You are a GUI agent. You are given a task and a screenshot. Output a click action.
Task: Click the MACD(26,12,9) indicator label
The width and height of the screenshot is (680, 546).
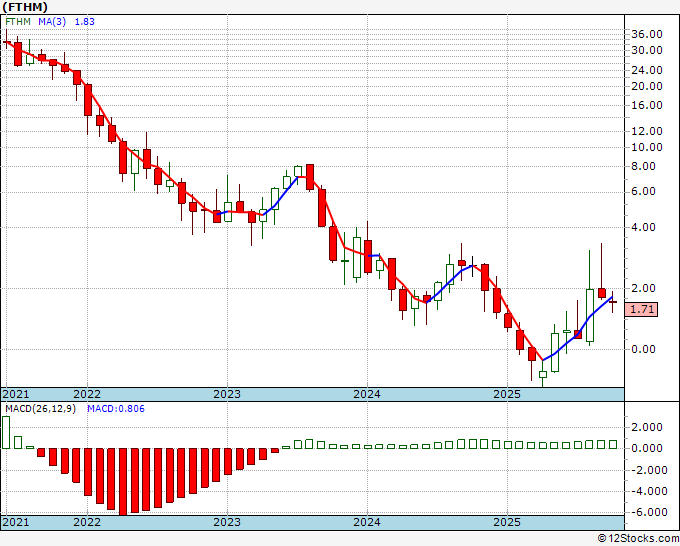40,409
